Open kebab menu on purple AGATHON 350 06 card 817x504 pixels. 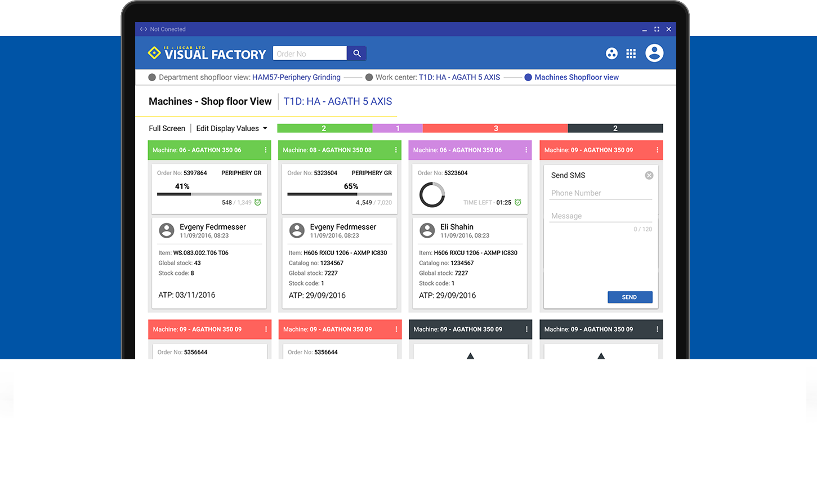tap(526, 150)
